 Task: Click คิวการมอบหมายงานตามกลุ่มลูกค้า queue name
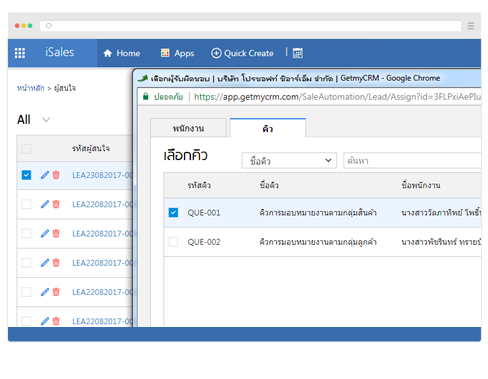point(318,242)
